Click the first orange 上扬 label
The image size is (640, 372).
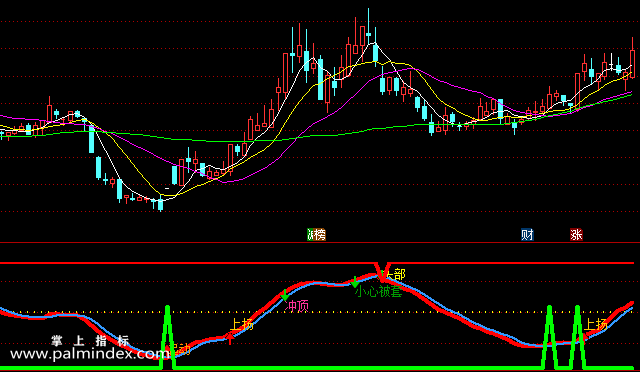pyautogui.click(x=242, y=325)
